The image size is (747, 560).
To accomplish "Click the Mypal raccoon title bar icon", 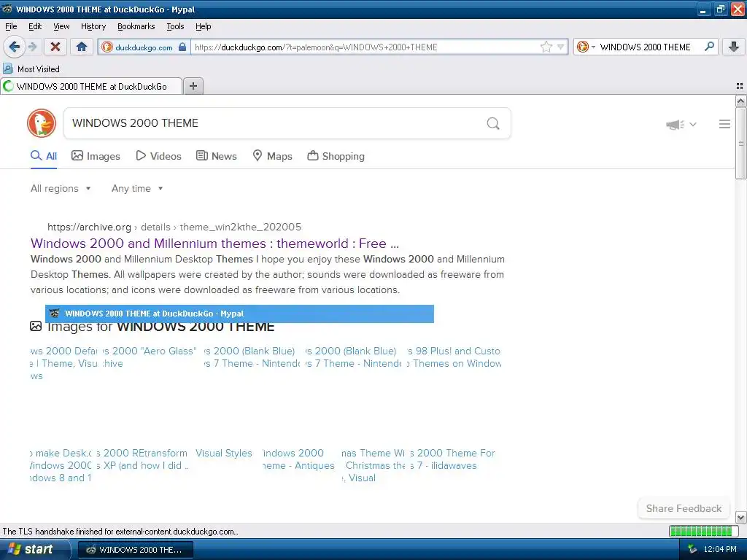I will [7, 9].
